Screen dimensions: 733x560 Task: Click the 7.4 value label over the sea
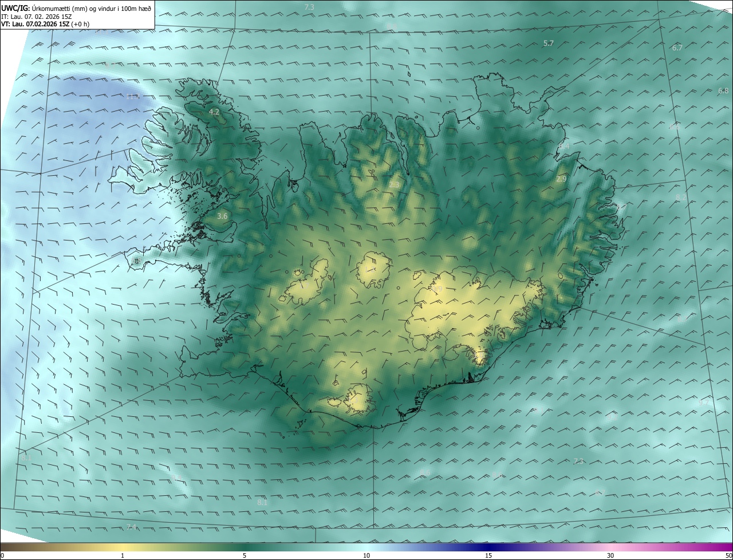coord(131,527)
